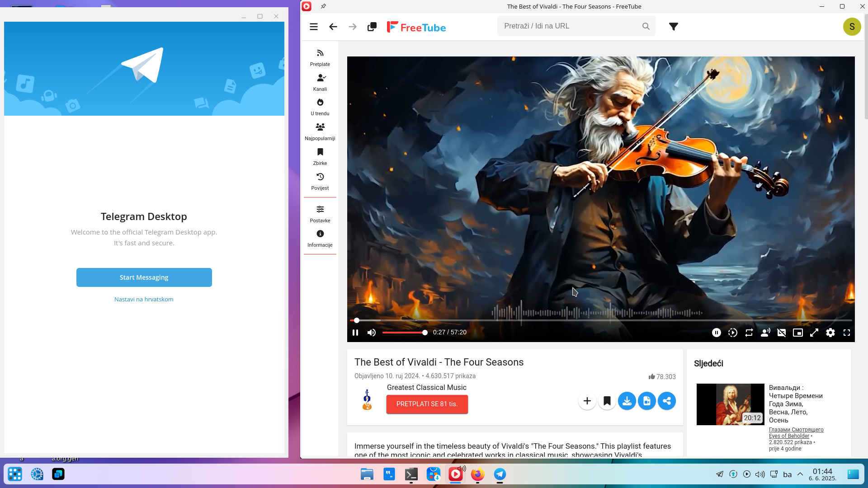Open system settings from taskbar

tap(37, 474)
